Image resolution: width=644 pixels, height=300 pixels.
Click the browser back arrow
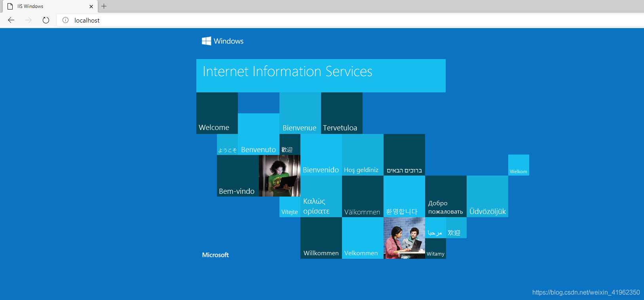11,20
